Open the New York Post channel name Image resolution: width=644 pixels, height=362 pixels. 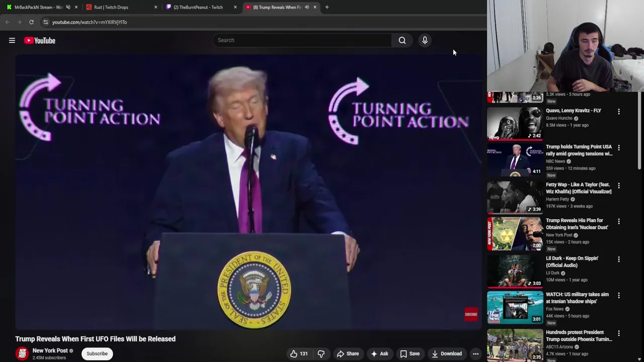pyautogui.click(x=50, y=350)
